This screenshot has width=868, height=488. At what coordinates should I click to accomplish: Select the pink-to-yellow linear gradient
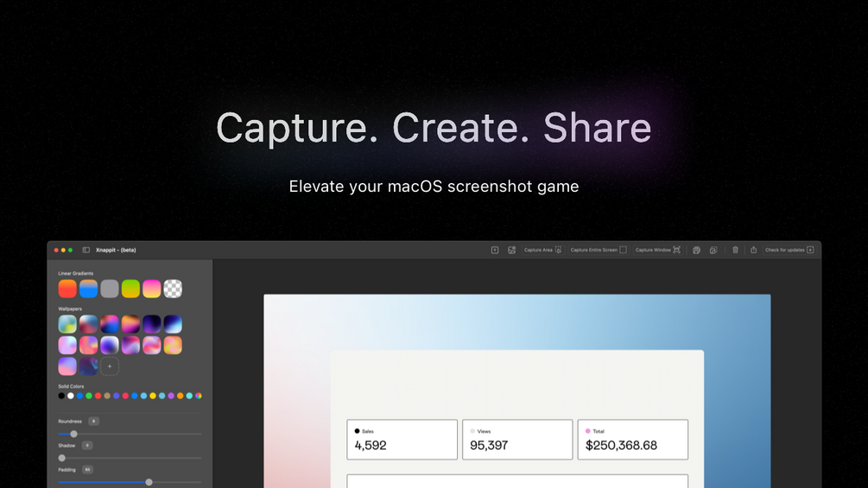pyautogui.click(x=152, y=288)
